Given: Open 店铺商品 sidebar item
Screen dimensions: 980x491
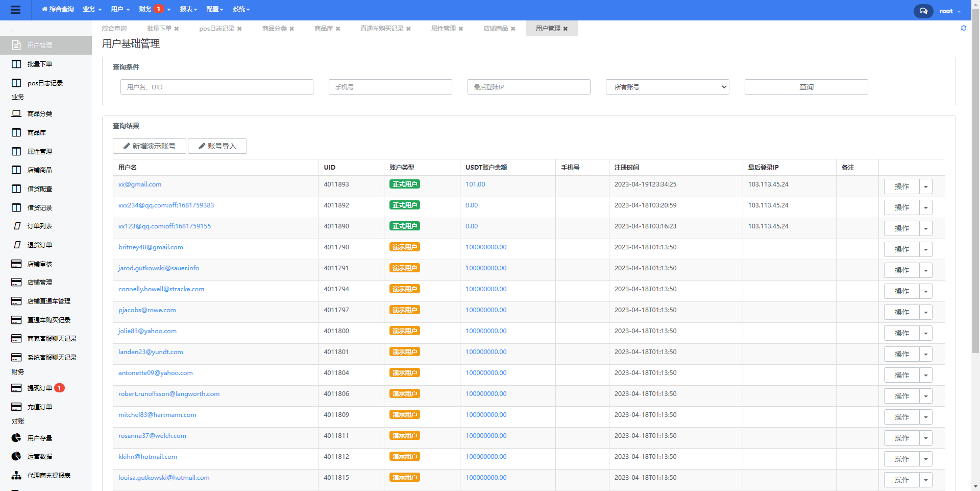Looking at the screenshot, I should click(x=40, y=170).
